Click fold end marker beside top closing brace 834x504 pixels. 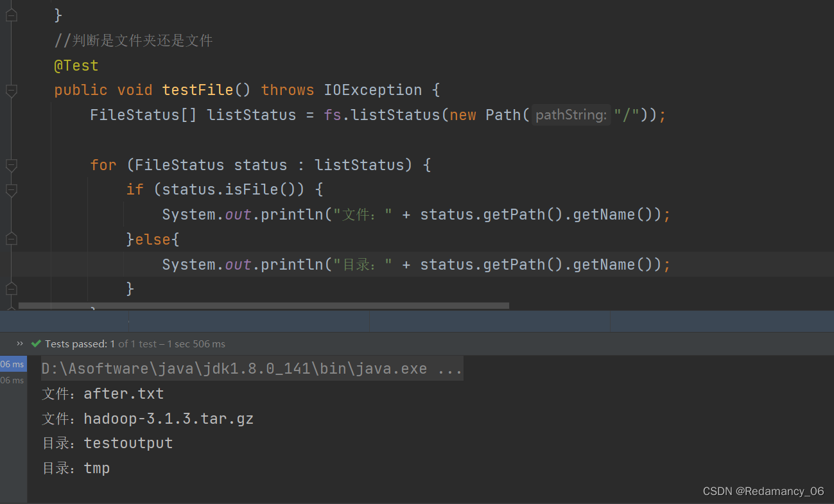tap(11, 15)
